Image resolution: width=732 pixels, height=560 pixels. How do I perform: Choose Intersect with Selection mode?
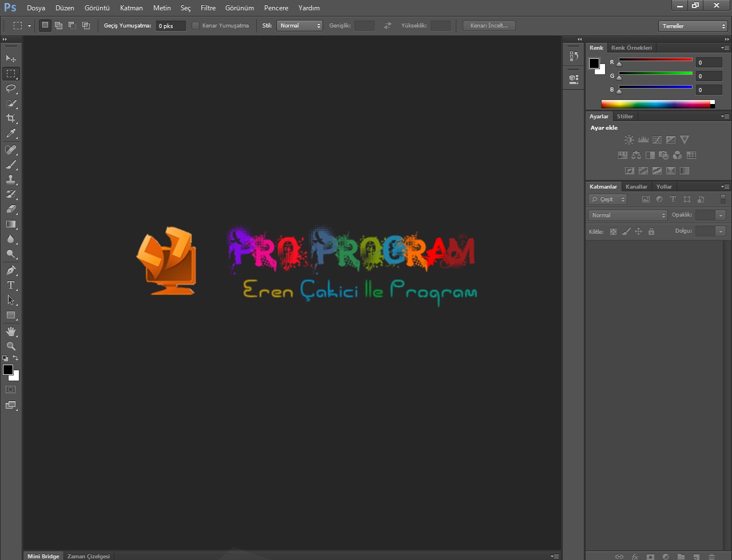[86, 25]
